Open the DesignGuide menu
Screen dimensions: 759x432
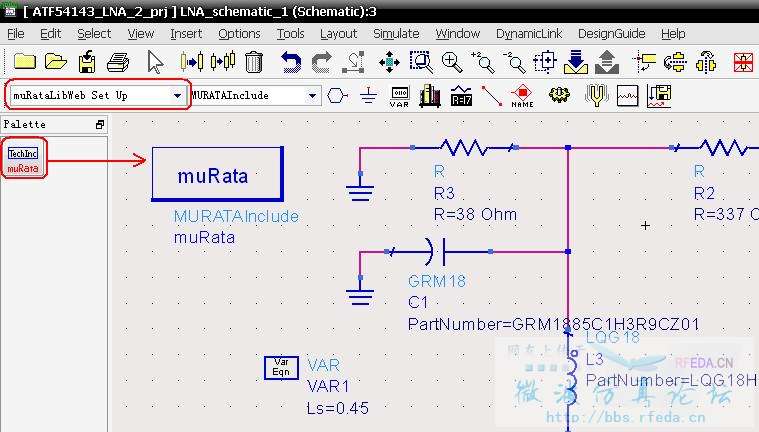(x=611, y=34)
